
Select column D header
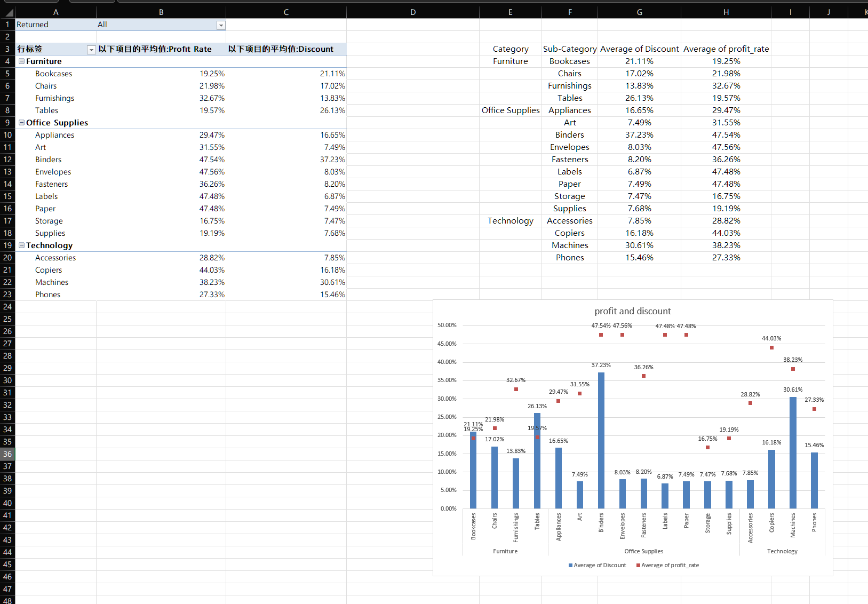click(412, 12)
